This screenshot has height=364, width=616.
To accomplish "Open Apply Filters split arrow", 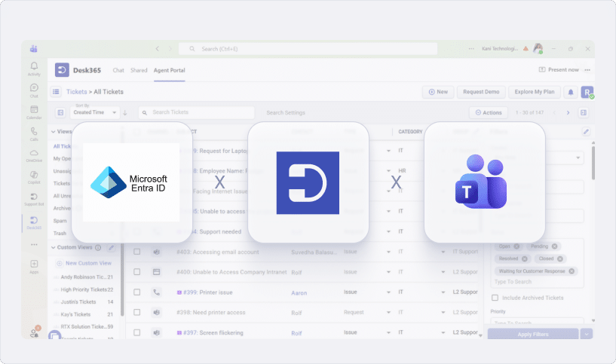I will pos(587,334).
